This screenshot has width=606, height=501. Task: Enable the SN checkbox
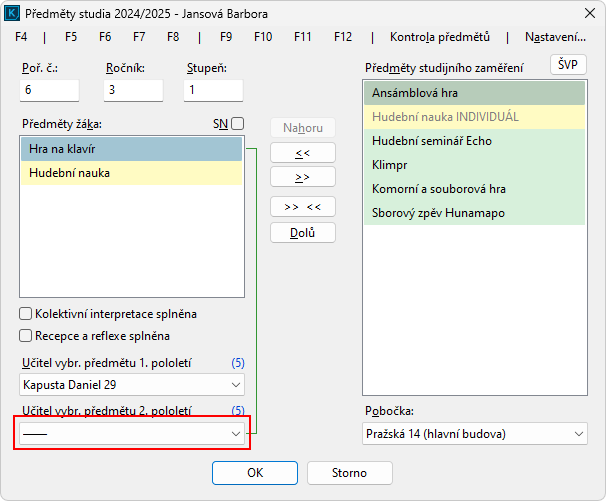pos(237,124)
